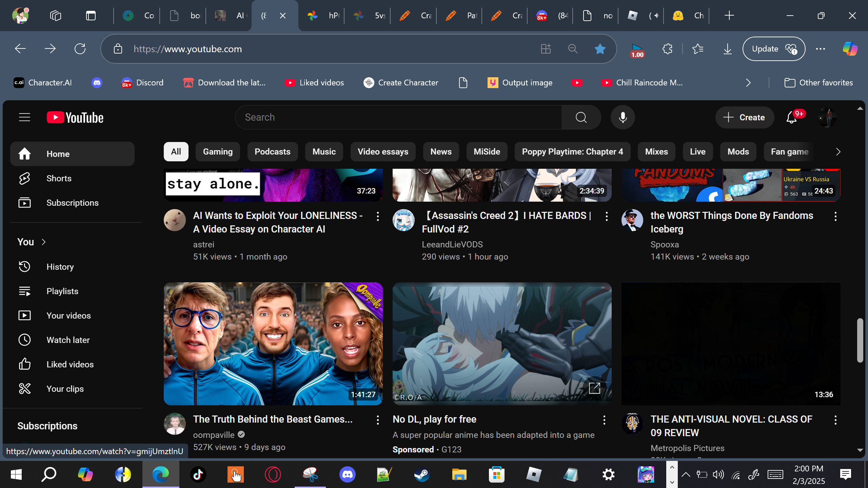The width and height of the screenshot is (868, 488).
Task: Refresh the page in the browser
Action: tap(80, 49)
